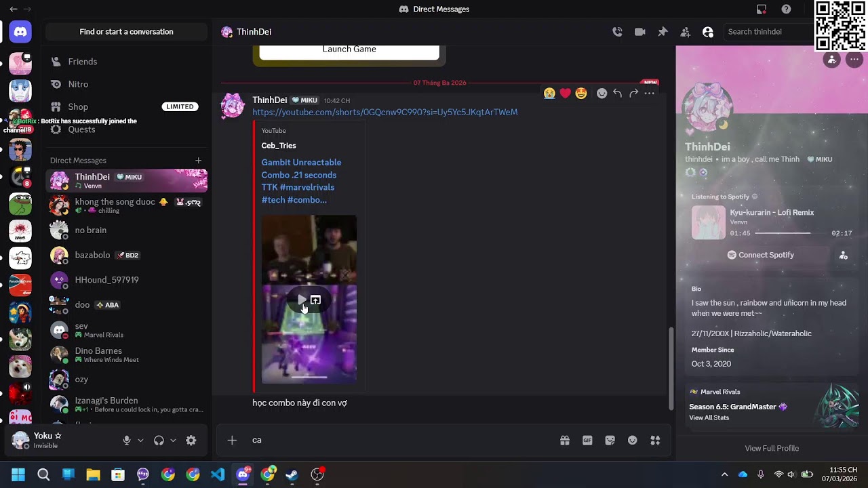Open profile more options menu
Viewport: 868px width, 488px height.
854,60
